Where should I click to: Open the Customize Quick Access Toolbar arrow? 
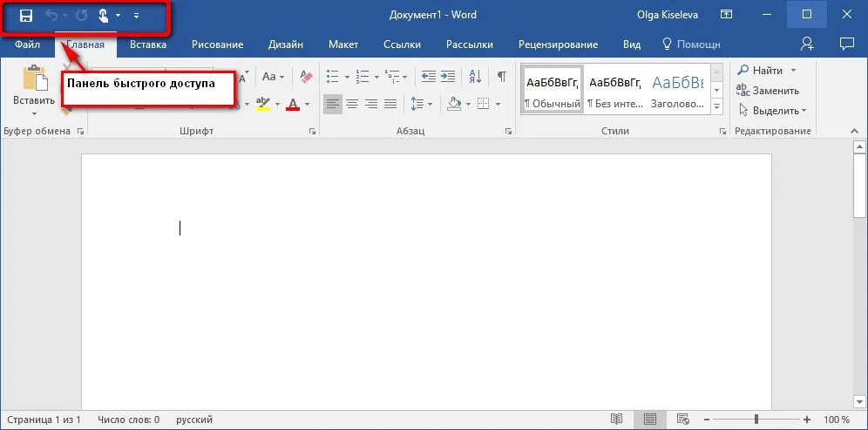136,16
